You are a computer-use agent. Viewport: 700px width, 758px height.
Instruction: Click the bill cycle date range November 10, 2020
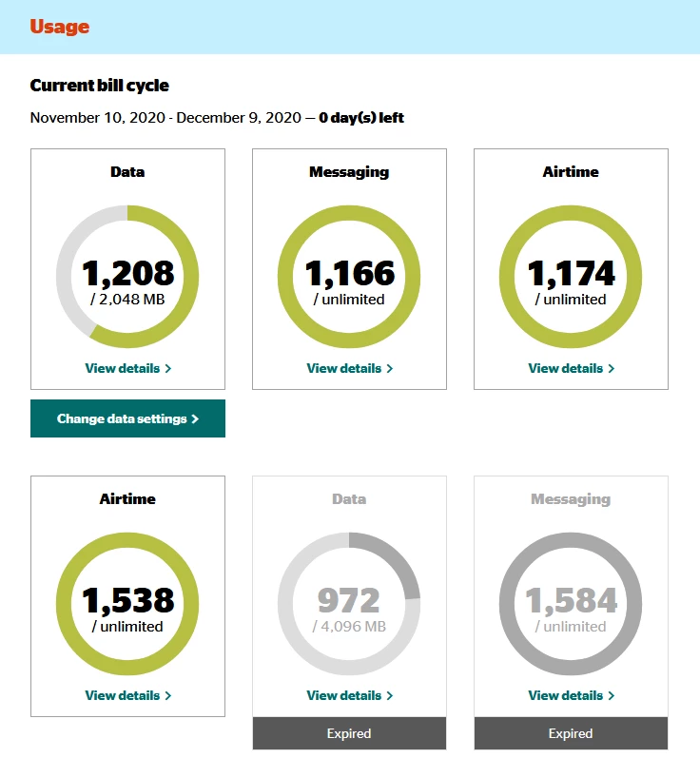pyautogui.click(x=165, y=118)
